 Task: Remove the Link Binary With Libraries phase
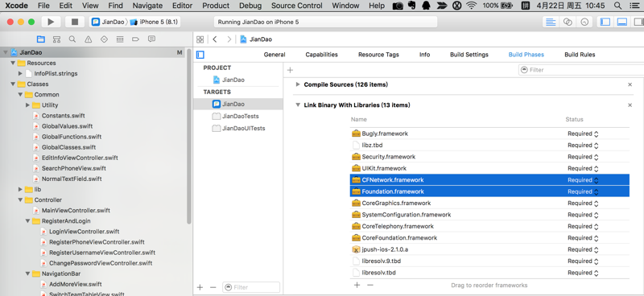pos(630,105)
